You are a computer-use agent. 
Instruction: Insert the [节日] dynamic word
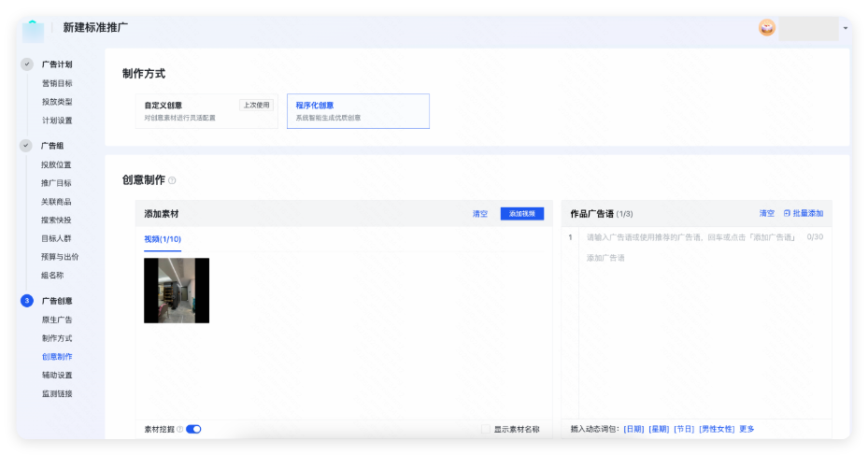pos(684,429)
